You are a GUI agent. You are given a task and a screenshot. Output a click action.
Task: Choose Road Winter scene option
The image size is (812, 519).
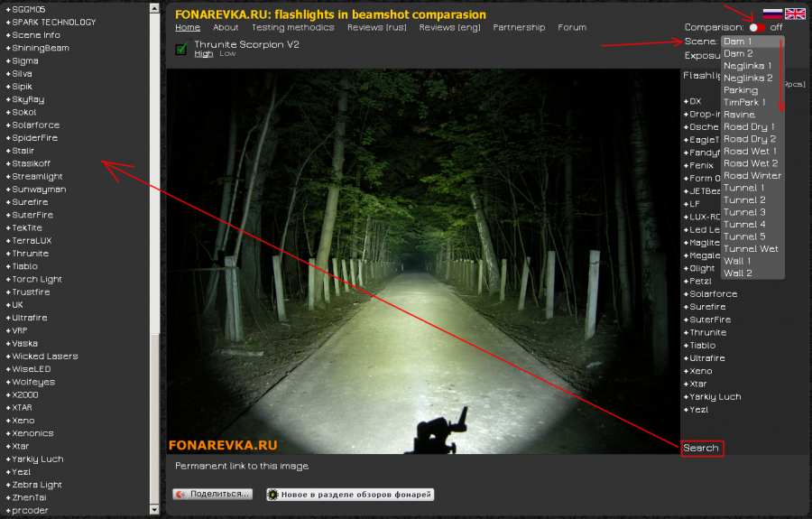[x=752, y=176]
